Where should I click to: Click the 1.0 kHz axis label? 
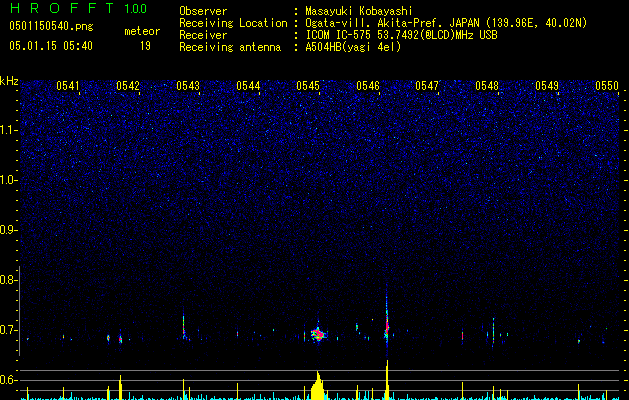coord(8,180)
